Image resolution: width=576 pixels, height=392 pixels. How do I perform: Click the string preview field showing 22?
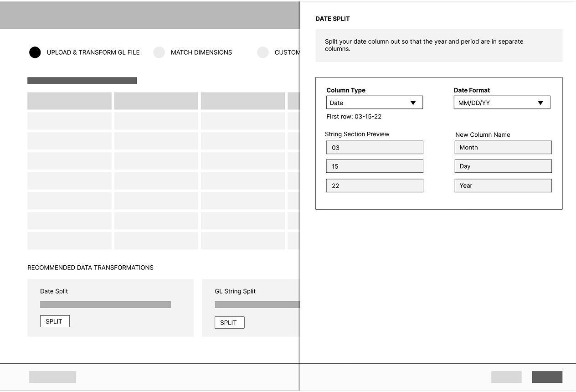tap(375, 186)
